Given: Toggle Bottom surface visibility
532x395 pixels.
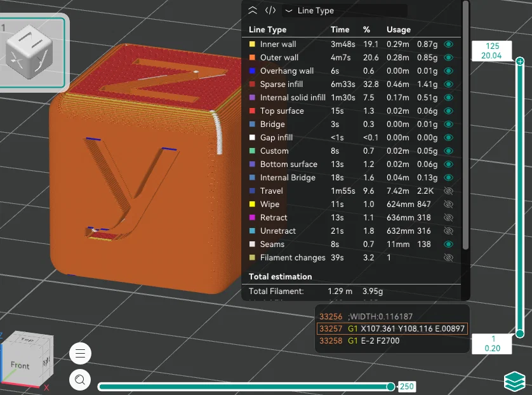Looking at the screenshot, I should (x=449, y=164).
